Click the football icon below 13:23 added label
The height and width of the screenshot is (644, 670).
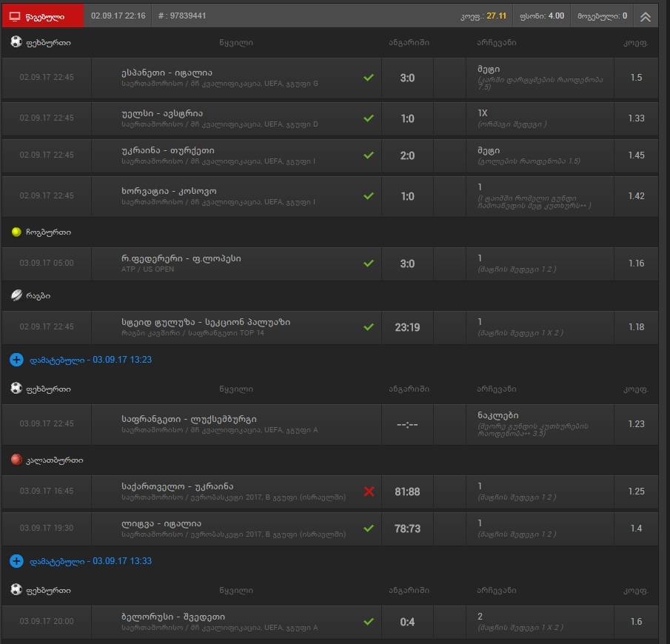pos(16,389)
